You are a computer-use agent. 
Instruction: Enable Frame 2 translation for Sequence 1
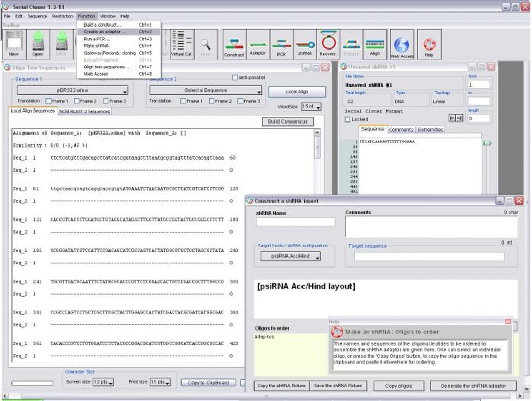[77, 101]
